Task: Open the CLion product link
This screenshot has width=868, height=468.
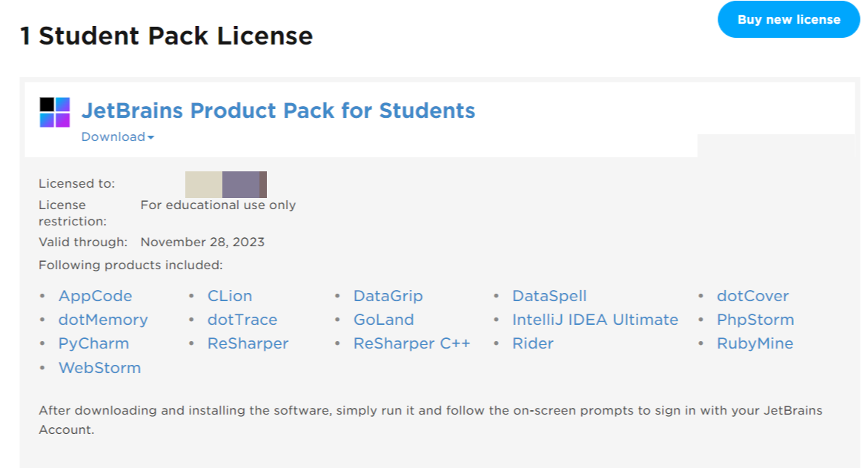Action: (x=230, y=296)
